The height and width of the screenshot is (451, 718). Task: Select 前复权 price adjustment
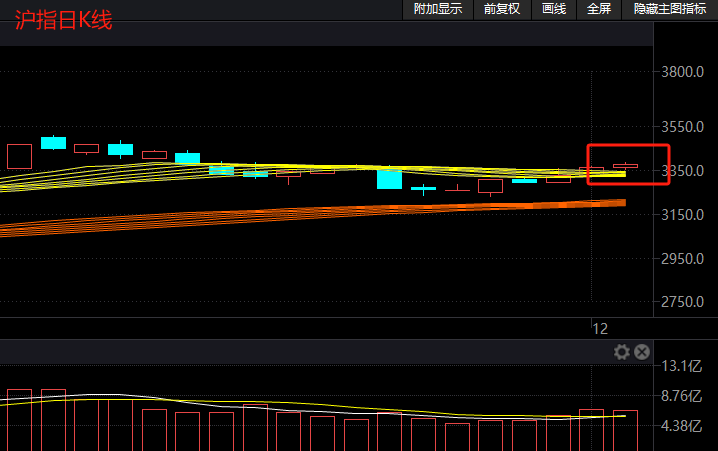(x=502, y=9)
